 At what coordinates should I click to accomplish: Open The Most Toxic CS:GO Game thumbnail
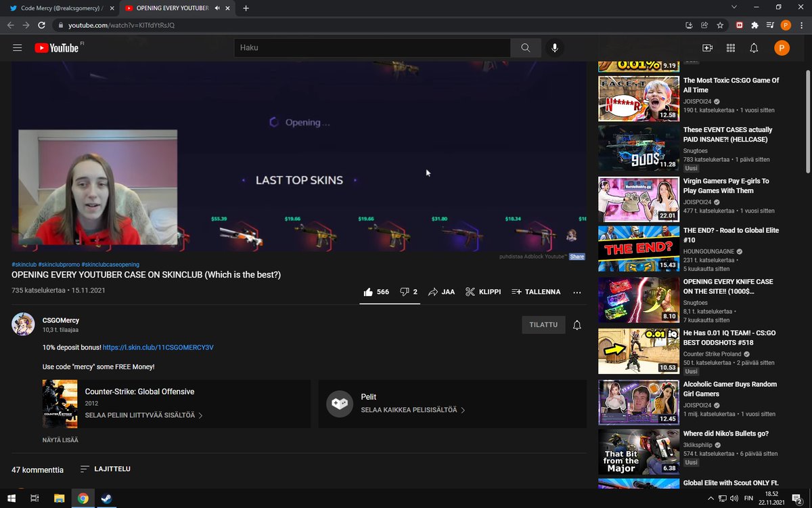639,99
